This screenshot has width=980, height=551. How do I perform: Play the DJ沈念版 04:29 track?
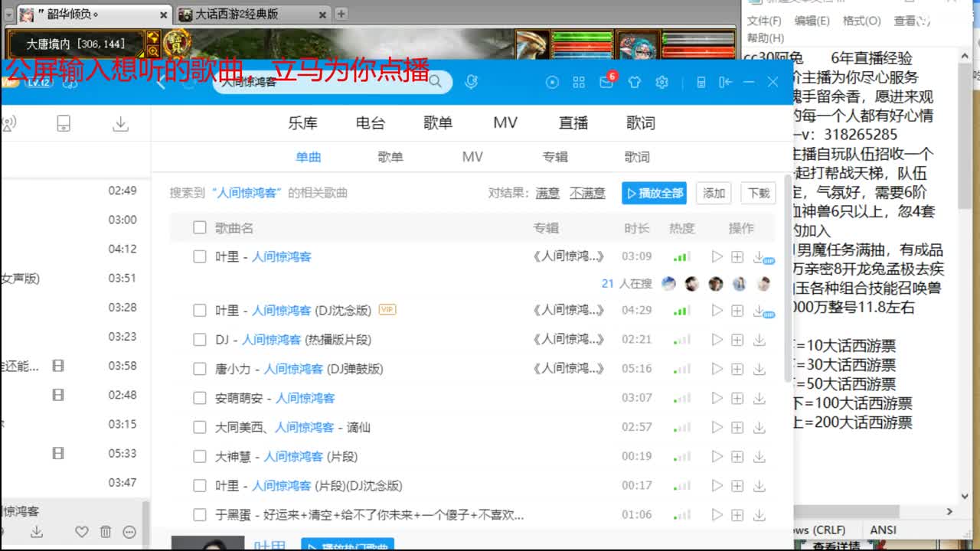click(717, 311)
